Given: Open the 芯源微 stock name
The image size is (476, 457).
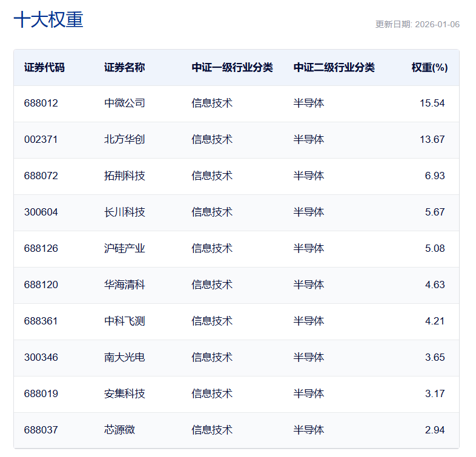Looking at the screenshot, I should click(x=119, y=430).
